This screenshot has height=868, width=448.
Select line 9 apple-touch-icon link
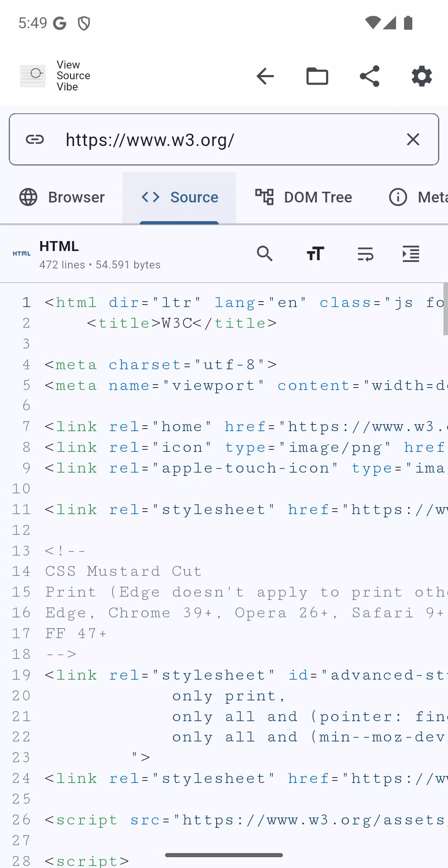click(246, 468)
